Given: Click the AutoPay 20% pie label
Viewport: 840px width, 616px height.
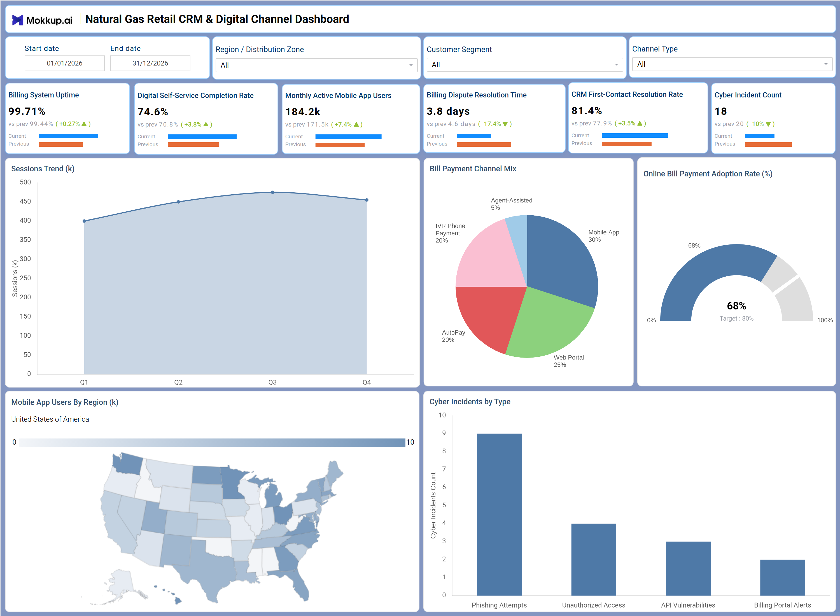Looking at the screenshot, I should pos(453,336).
